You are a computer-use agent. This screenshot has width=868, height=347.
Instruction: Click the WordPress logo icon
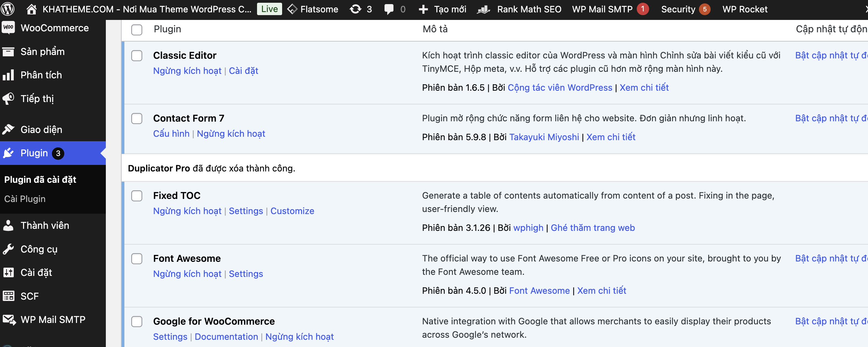click(x=8, y=9)
